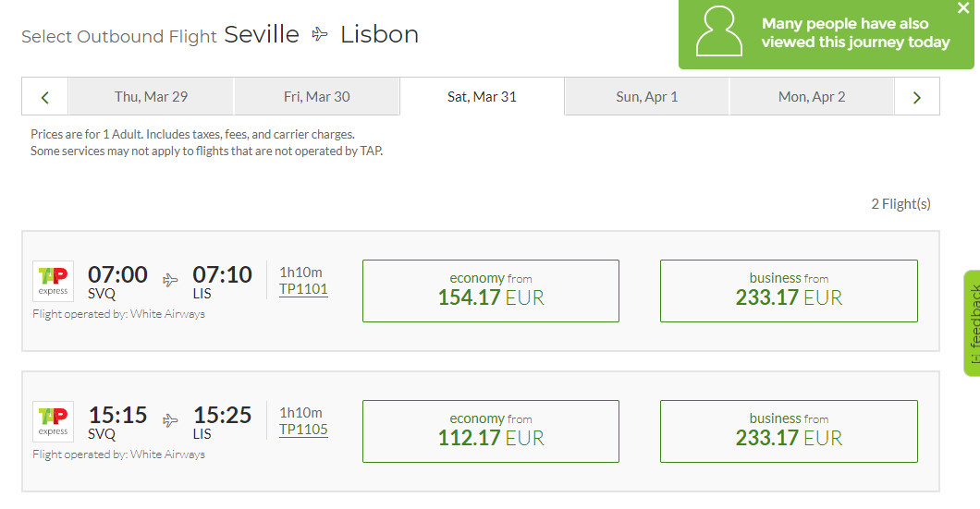The image size is (980, 509).
Task: Open the feedback side tab
Action: pos(973,323)
